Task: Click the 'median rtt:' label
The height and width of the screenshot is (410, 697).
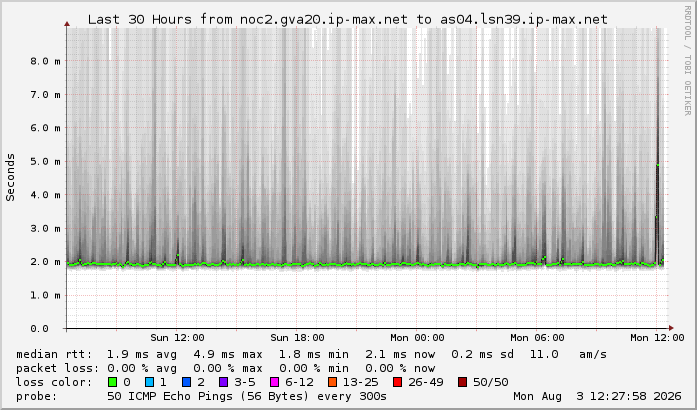Action: [54, 354]
